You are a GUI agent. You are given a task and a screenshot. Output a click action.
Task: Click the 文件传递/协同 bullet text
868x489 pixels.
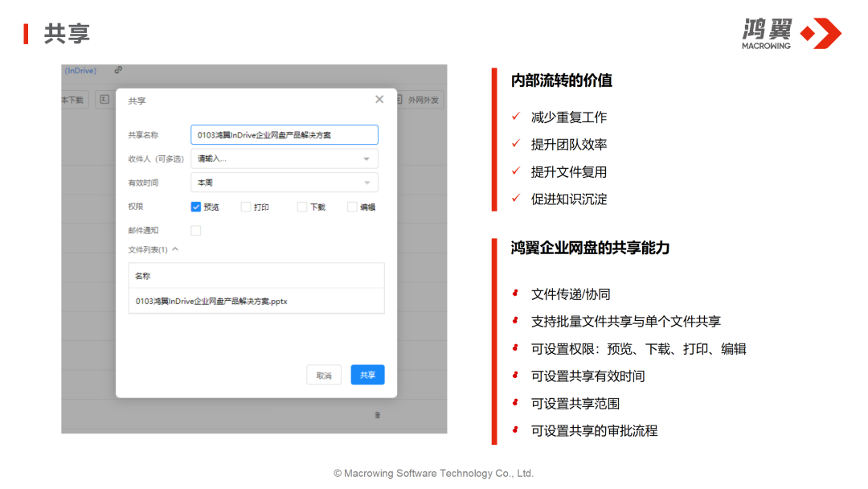pyautogui.click(x=570, y=294)
